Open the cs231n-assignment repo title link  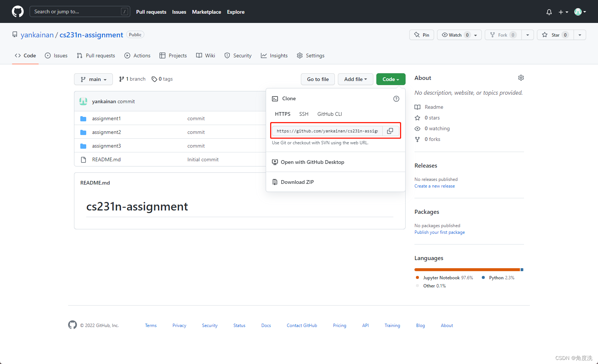(x=91, y=35)
